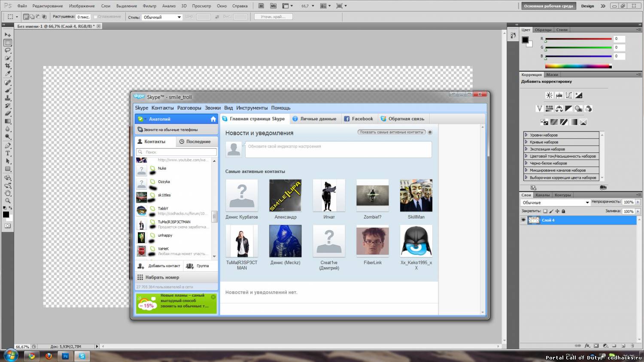The height and width of the screenshot is (362, 644).
Task: Toggle lock image pixels (brush icon)
Action: click(551, 211)
